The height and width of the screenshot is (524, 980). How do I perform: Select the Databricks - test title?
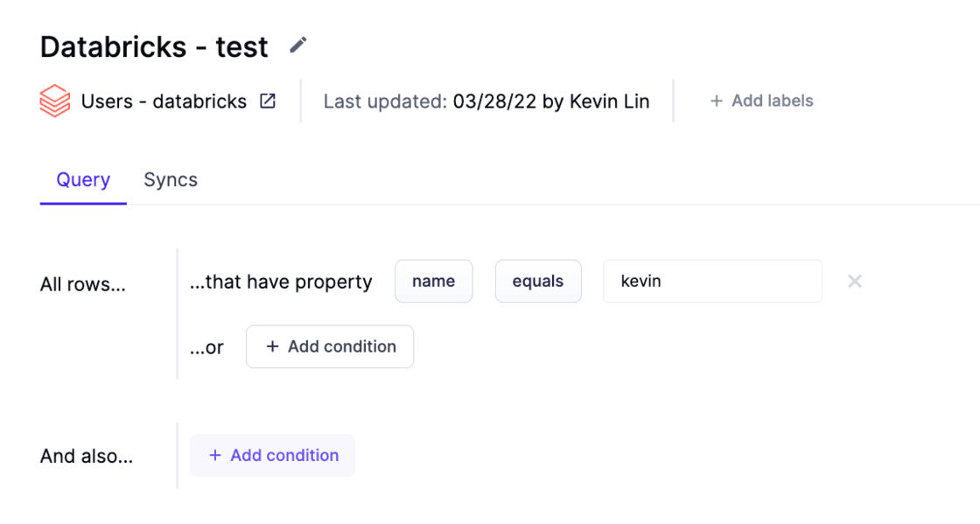click(154, 46)
